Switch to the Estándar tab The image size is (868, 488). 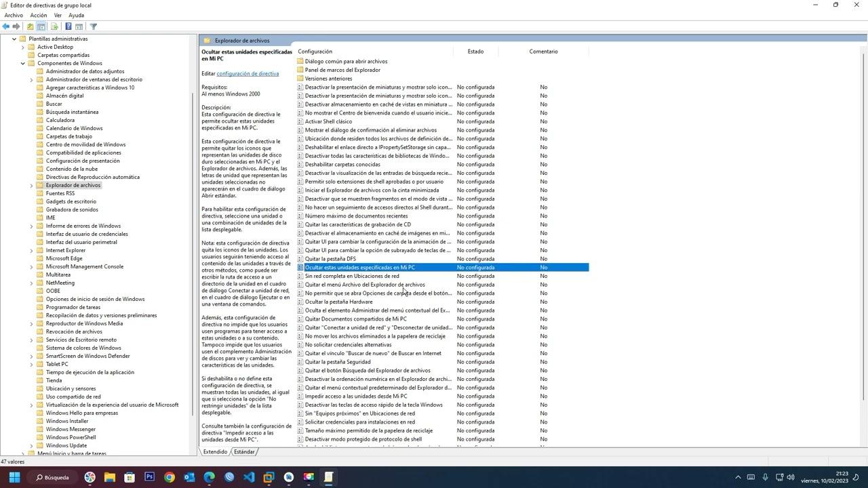tap(244, 452)
